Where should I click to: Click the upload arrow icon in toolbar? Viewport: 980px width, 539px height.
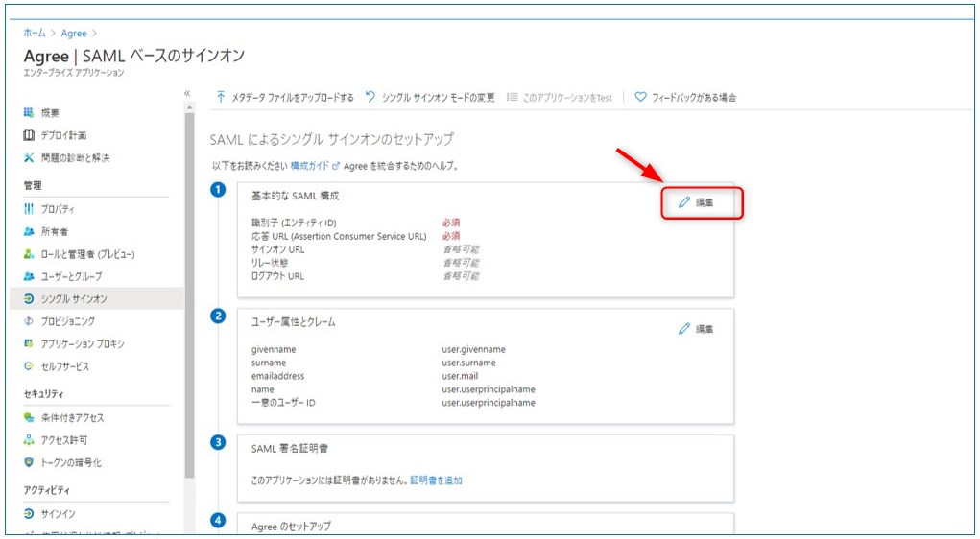click(x=221, y=97)
